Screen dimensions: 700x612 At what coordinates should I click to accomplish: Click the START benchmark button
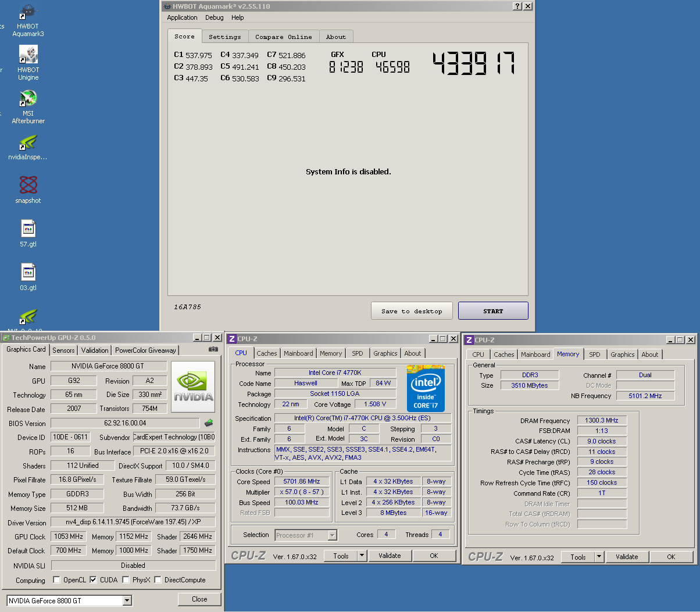[x=493, y=311]
